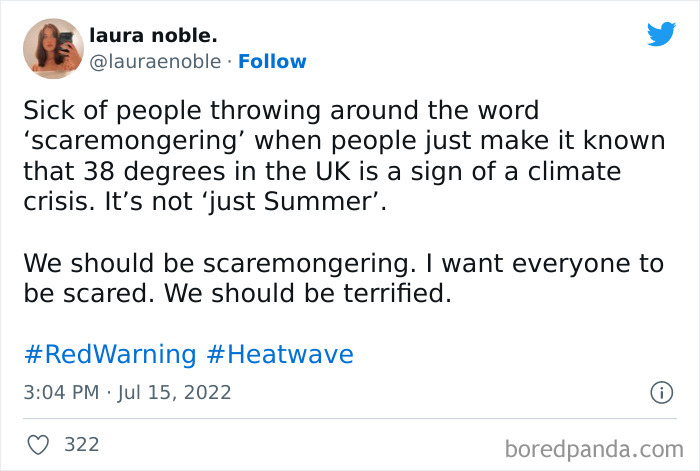Follow the tweet author
The height and width of the screenshot is (471, 700).
click(x=271, y=62)
